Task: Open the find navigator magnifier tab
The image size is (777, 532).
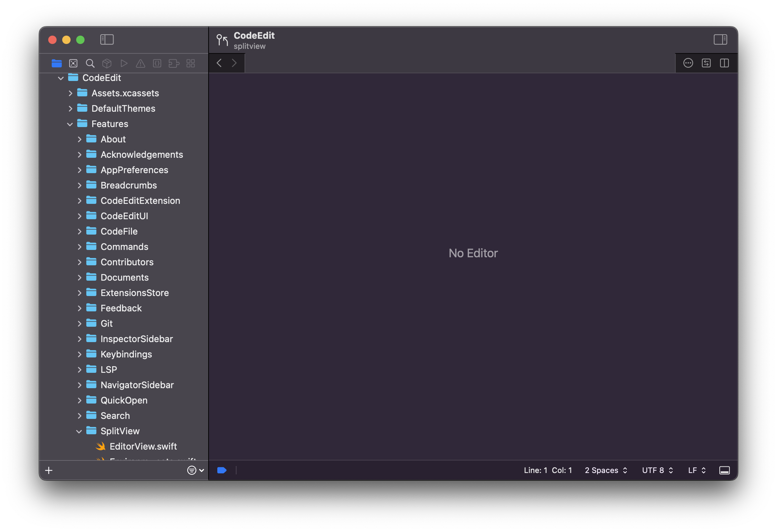Action: [90, 63]
